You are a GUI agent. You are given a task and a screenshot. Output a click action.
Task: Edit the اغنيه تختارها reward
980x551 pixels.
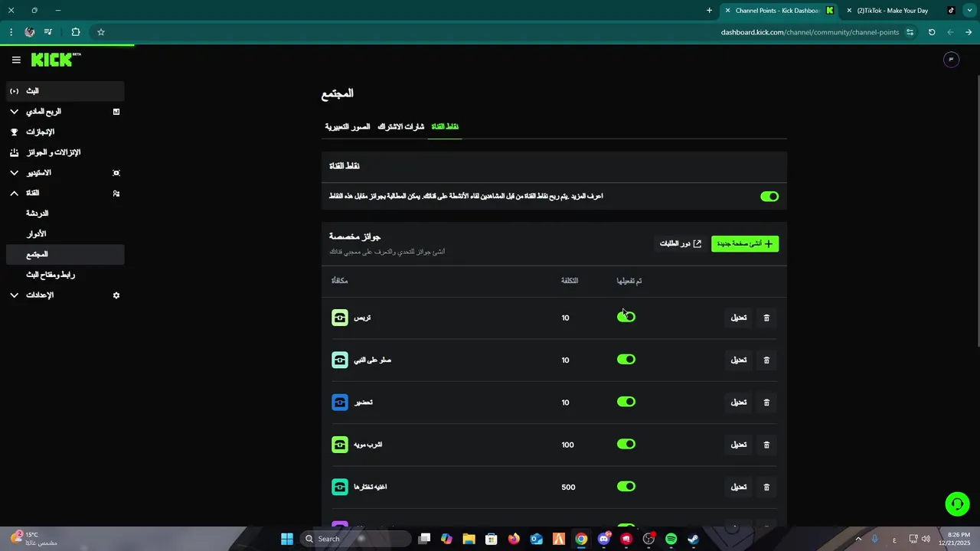[739, 487]
